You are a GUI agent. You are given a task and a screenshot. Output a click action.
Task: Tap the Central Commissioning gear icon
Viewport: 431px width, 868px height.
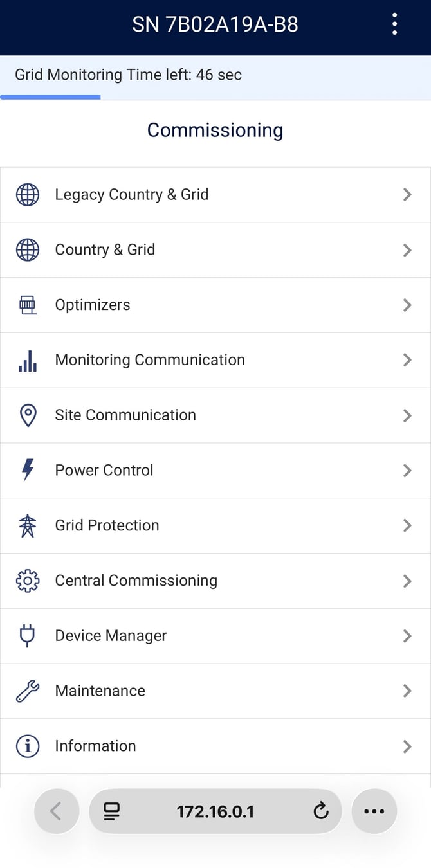click(x=28, y=581)
